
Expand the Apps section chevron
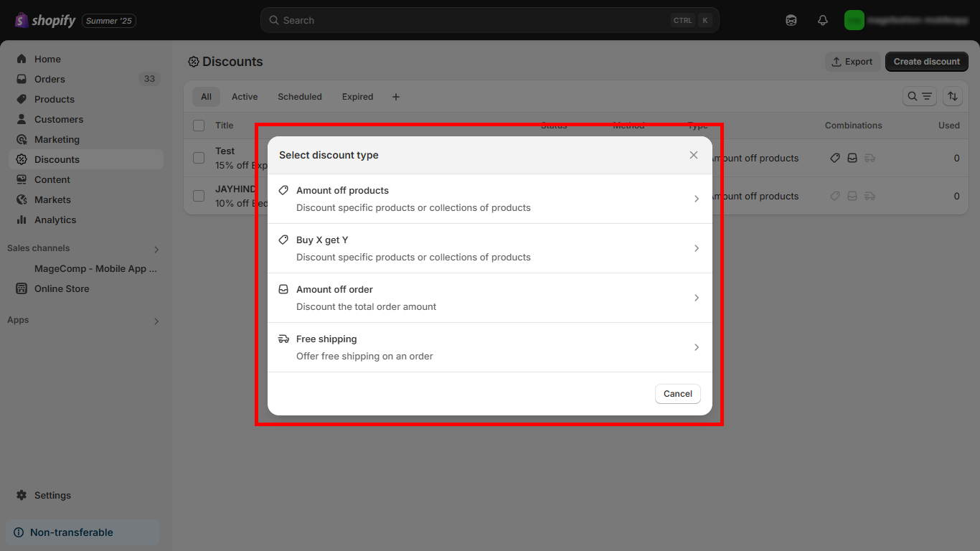click(156, 321)
